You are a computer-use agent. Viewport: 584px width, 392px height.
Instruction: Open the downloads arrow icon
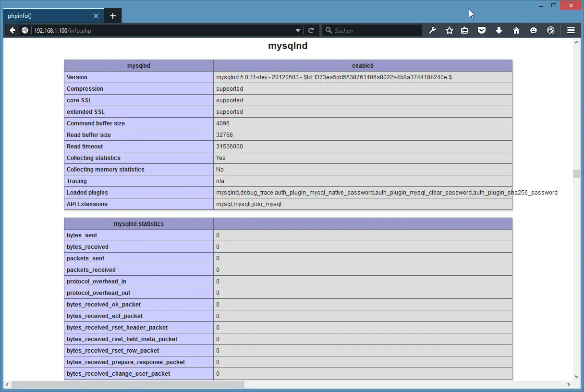pyautogui.click(x=499, y=30)
